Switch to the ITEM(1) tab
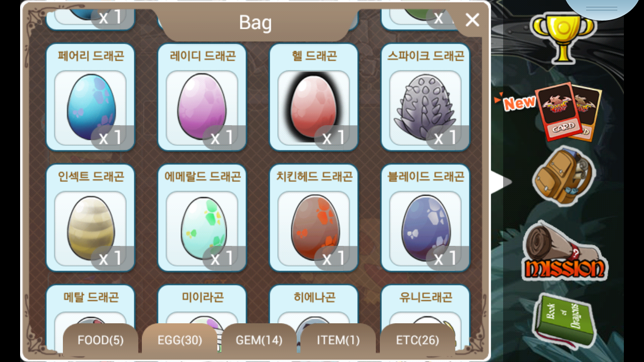644x362 pixels. (x=339, y=340)
